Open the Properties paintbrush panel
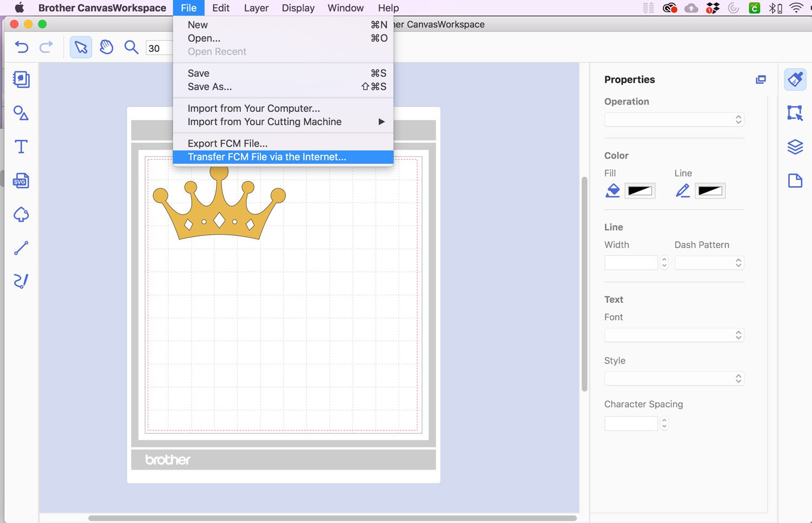The width and height of the screenshot is (812, 523). [x=795, y=79]
